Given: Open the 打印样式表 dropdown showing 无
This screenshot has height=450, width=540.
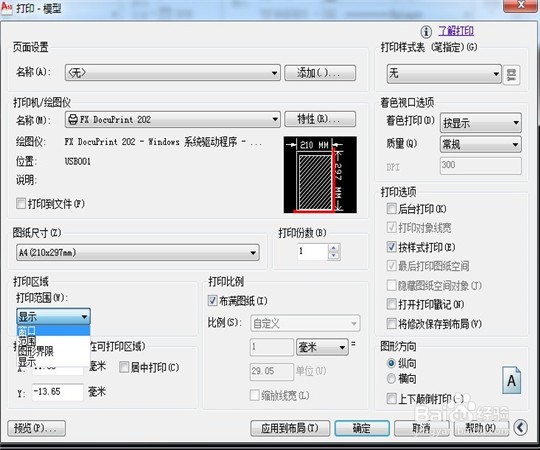Looking at the screenshot, I should 444,73.
